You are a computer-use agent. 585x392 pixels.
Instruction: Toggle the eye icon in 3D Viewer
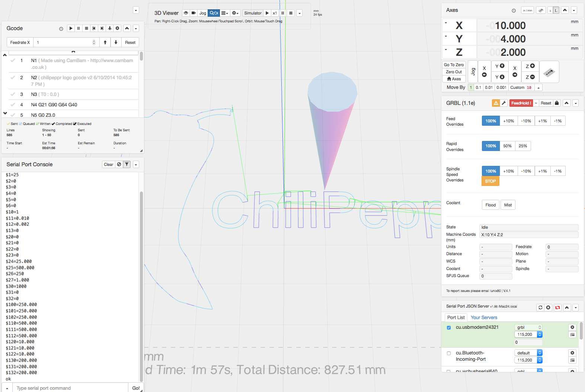pos(186,13)
